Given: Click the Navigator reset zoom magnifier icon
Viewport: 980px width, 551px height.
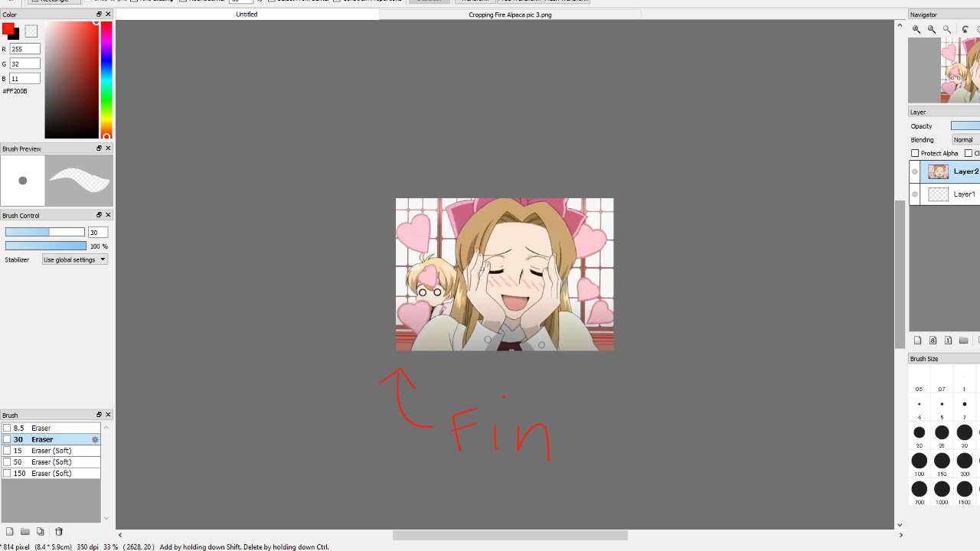Looking at the screenshot, I should [x=947, y=29].
